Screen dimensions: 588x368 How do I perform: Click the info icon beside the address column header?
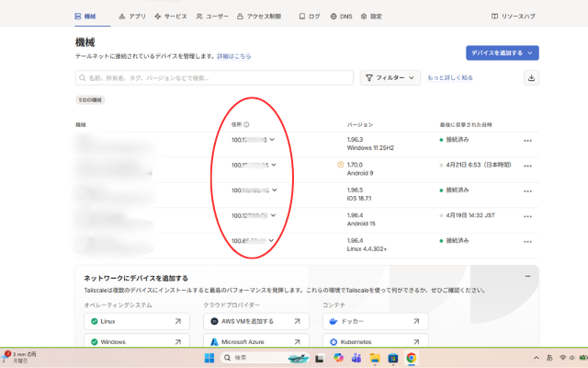click(247, 124)
